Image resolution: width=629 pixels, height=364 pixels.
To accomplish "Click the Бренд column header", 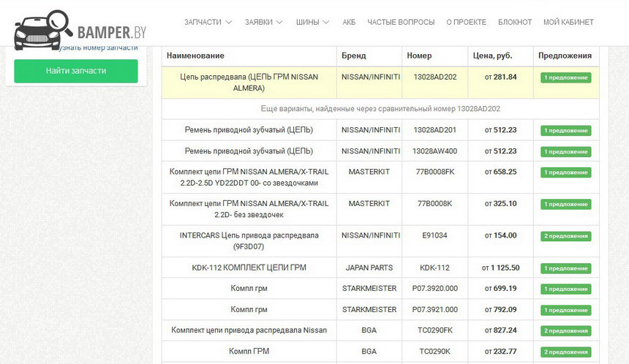I will tap(353, 56).
